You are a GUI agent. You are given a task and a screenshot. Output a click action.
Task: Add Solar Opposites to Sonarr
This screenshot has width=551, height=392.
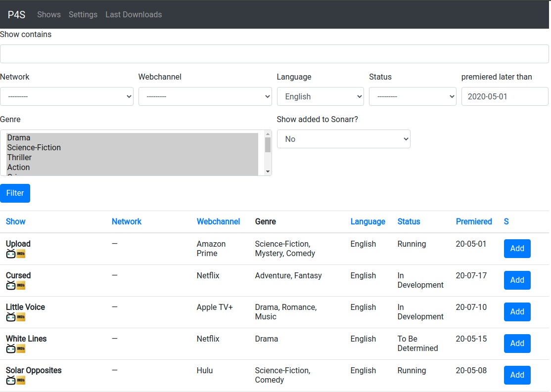517,375
